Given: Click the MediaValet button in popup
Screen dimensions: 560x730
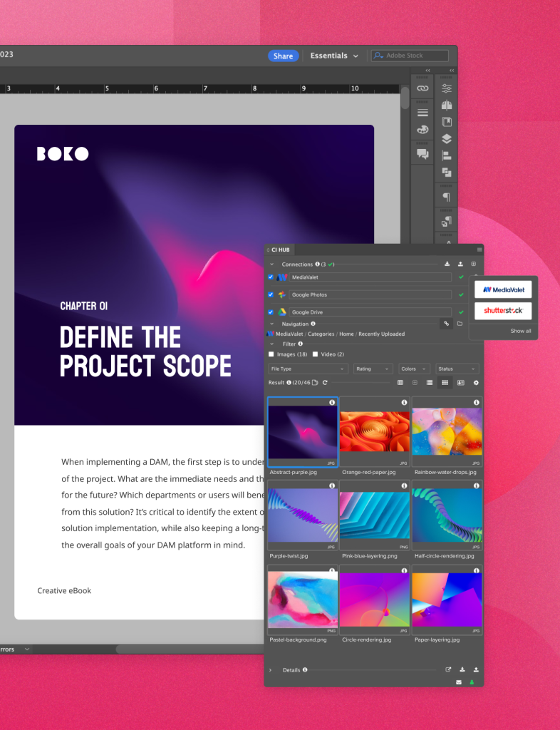Looking at the screenshot, I should 503,289.
